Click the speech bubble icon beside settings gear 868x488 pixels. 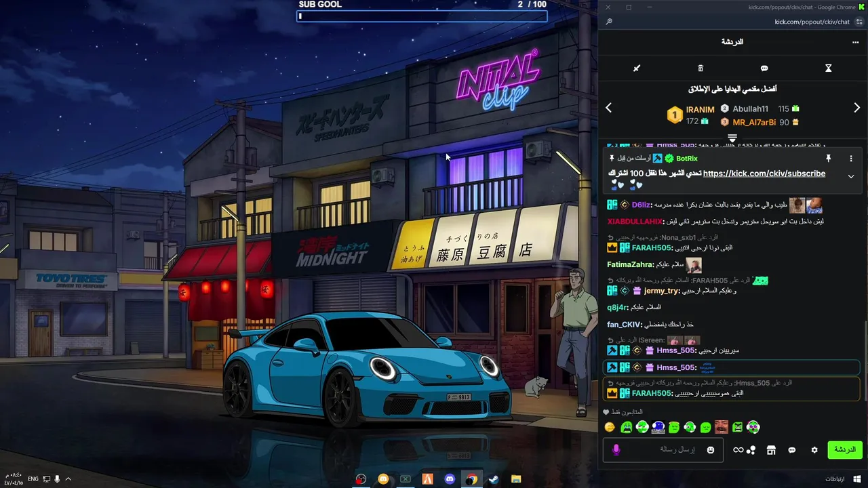pyautogui.click(x=792, y=450)
